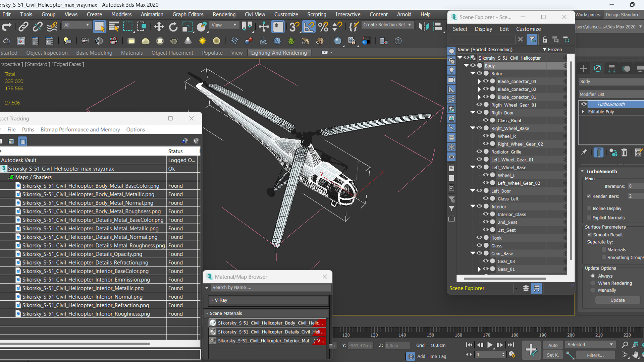Enable Isoline Display checkbox
Screen dimensions: 644x362
[x=589, y=208]
